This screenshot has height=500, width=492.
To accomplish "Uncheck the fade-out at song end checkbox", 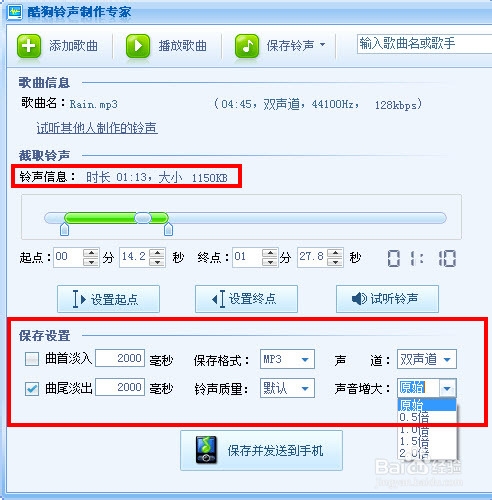I will [32, 389].
